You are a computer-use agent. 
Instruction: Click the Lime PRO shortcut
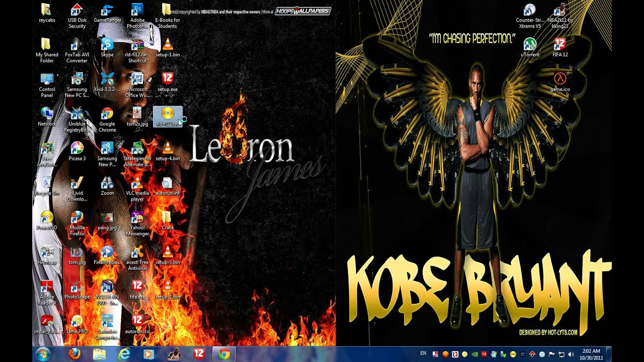click(77, 325)
